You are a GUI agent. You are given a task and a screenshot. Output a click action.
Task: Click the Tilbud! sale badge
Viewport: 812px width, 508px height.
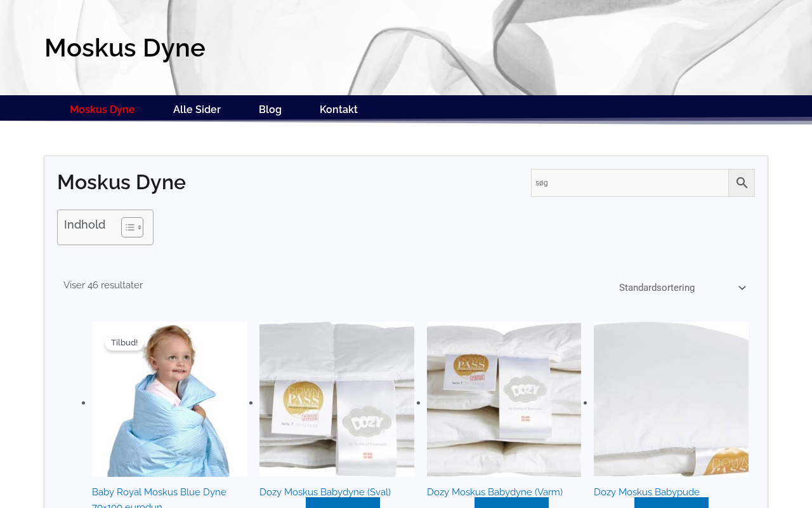click(124, 343)
